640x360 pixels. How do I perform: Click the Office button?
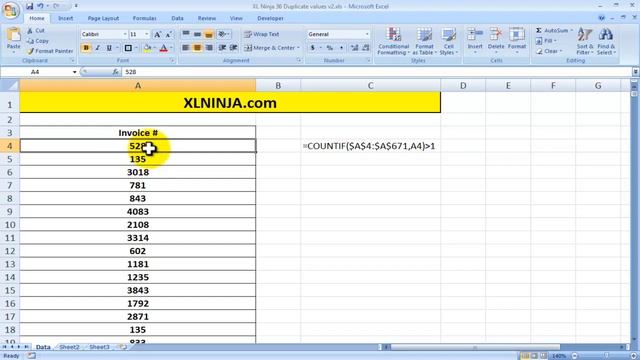[10, 9]
